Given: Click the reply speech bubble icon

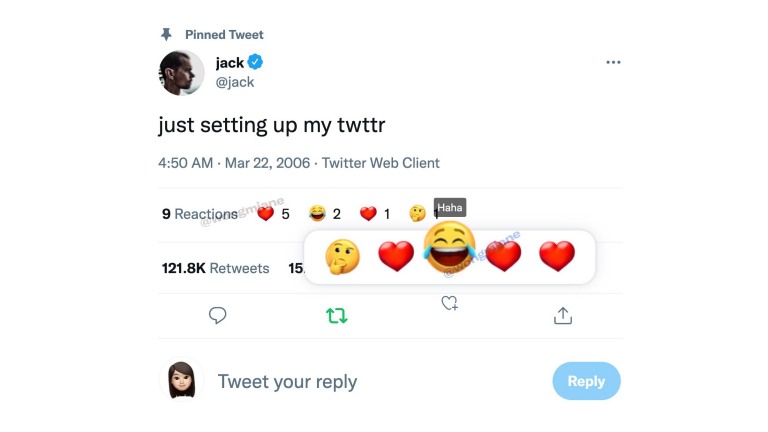Looking at the screenshot, I should click(217, 316).
